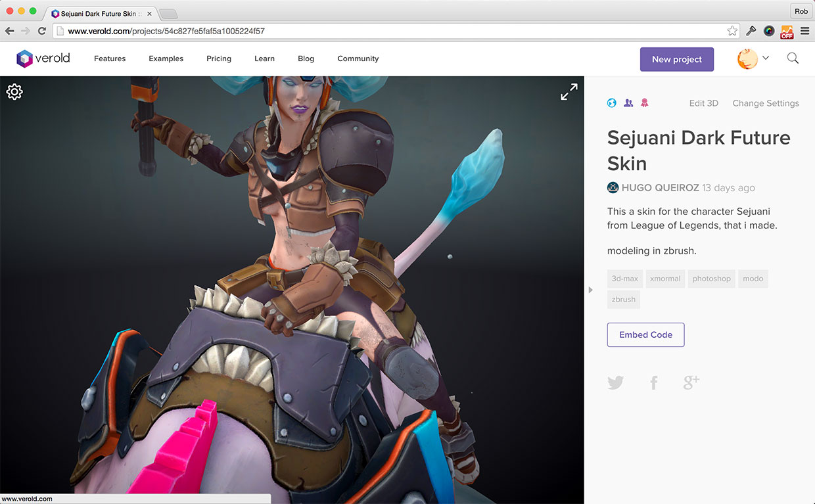Viewport: 815px width, 504px height.
Task: Click the 'modeling in zbrush.' text
Action: (x=651, y=251)
